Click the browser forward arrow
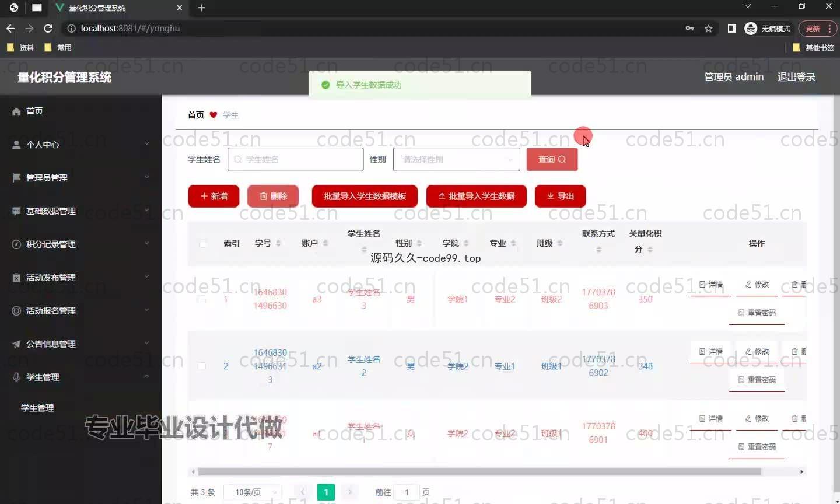840x504 pixels. [29, 28]
